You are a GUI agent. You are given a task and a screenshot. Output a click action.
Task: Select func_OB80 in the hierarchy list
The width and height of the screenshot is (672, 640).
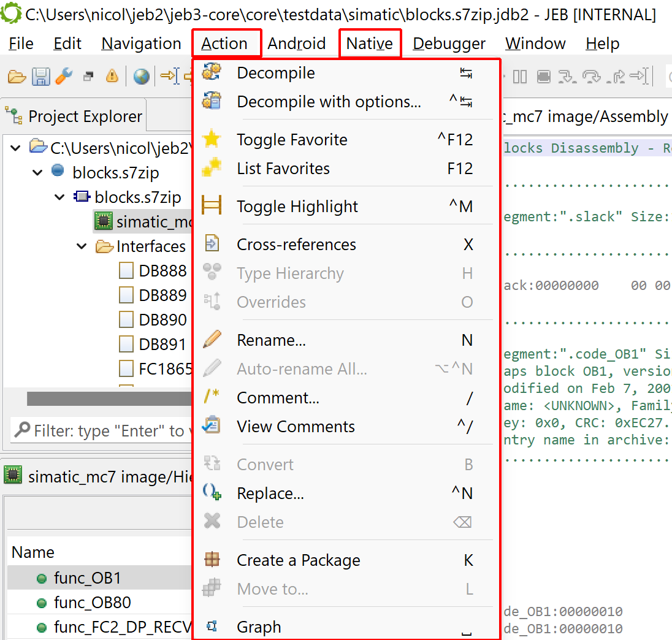pos(99,603)
